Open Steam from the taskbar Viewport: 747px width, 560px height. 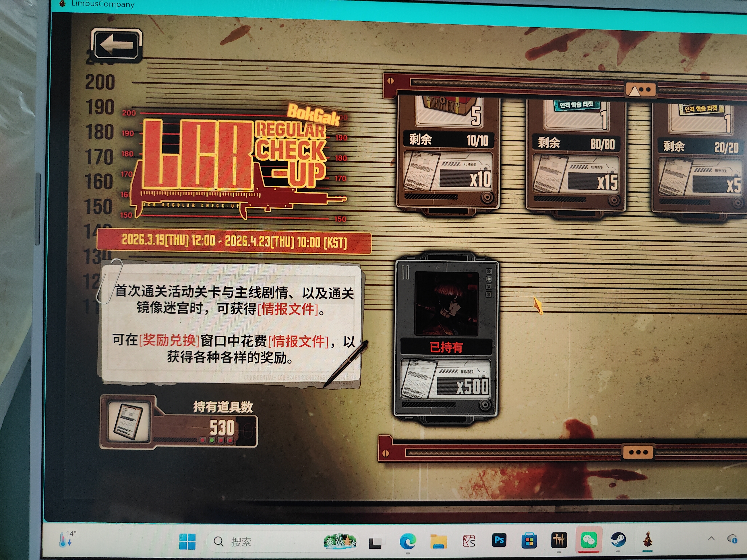pos(618,540)
